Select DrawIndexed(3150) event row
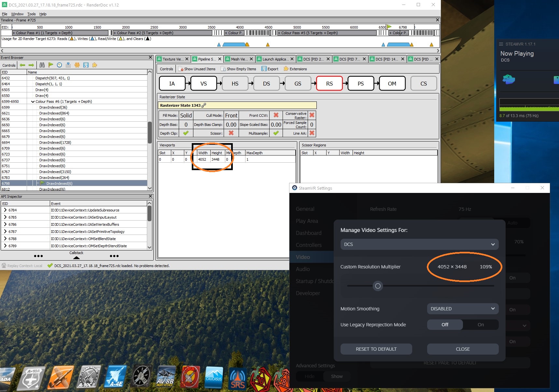 [x=74, y=172]
